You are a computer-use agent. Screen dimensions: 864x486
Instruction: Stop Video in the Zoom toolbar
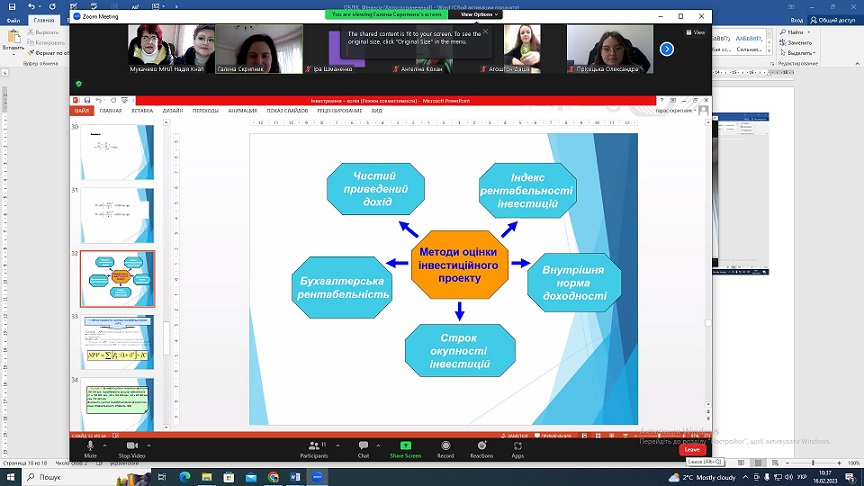tap(132, 449)
